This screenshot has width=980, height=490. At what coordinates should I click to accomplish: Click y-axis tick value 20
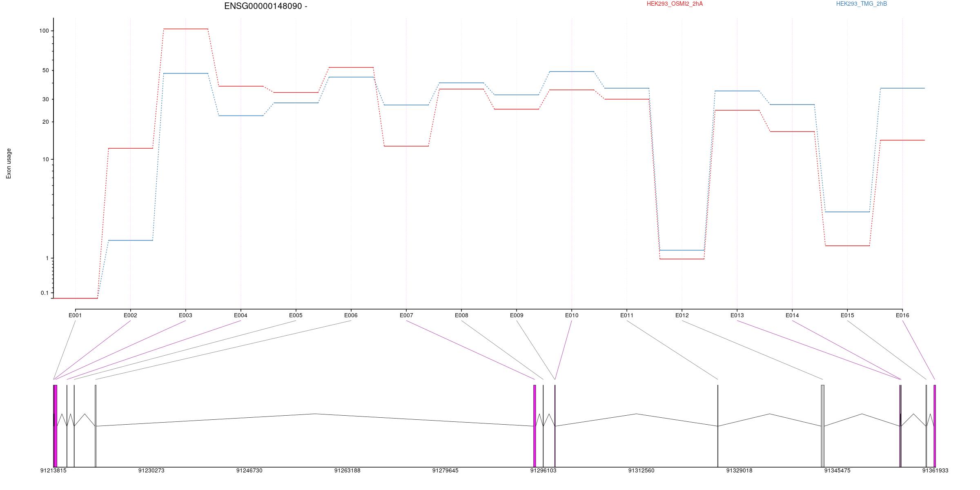click(x=46, y=122)
